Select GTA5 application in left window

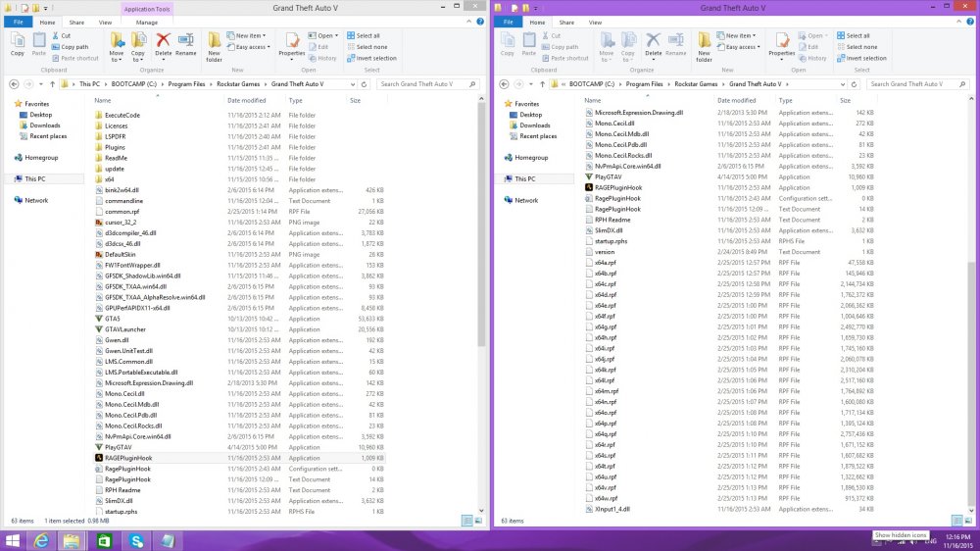(x=113, y=319)
